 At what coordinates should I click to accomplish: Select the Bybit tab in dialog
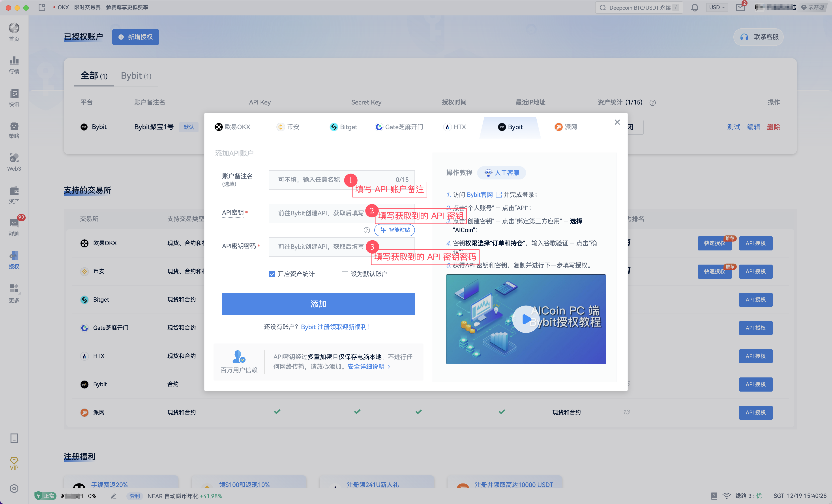pos(510,127)
